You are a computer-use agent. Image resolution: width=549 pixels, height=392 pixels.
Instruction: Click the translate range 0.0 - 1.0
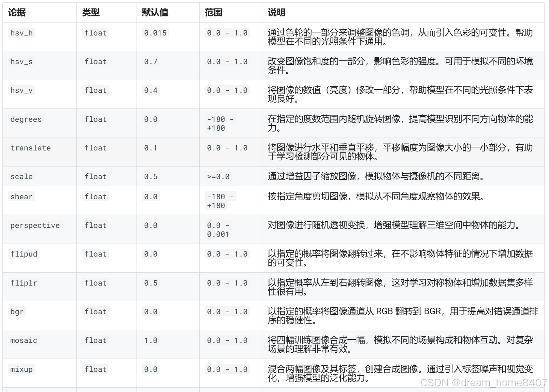[227, 148]
